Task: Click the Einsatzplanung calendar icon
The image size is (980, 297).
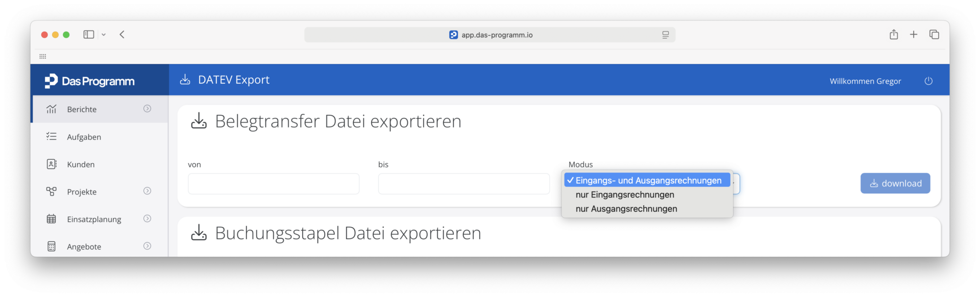Action: 52,219
